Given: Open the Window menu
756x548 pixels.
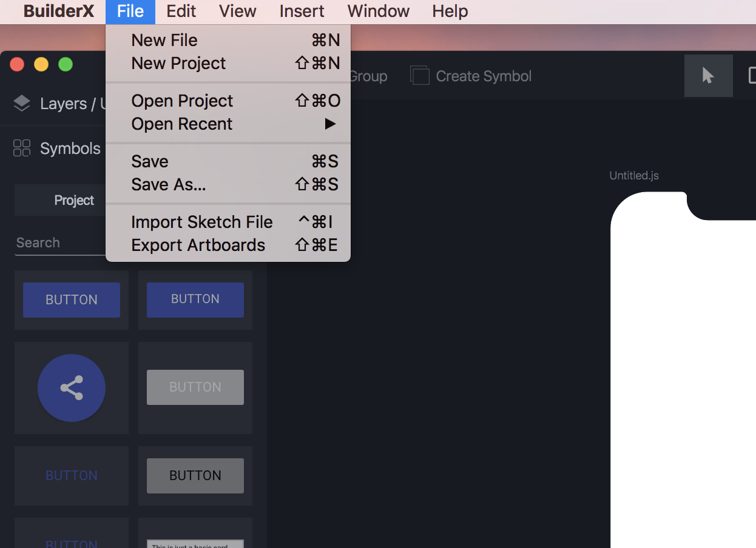Looking at the screenshot, I should (379, 11).
